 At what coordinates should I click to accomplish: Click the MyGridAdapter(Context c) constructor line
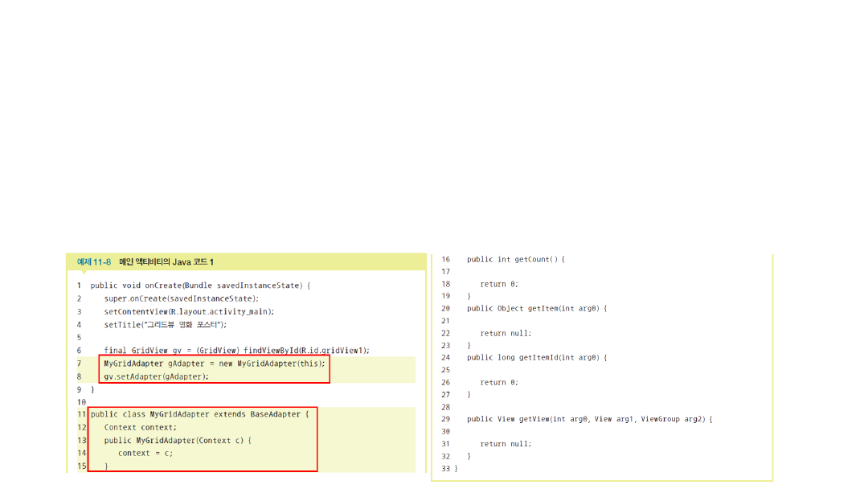(x=178, y=441)
